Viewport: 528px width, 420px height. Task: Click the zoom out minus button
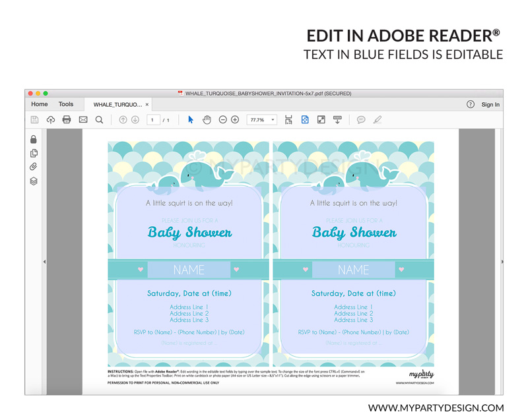(x=222, y=120)
